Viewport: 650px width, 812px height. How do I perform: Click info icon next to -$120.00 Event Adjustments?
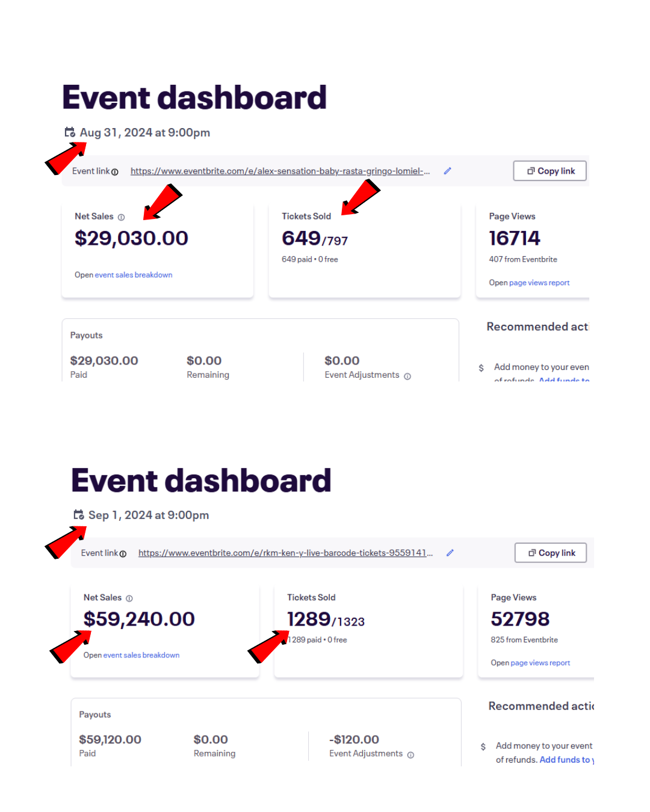pos(410,755)
